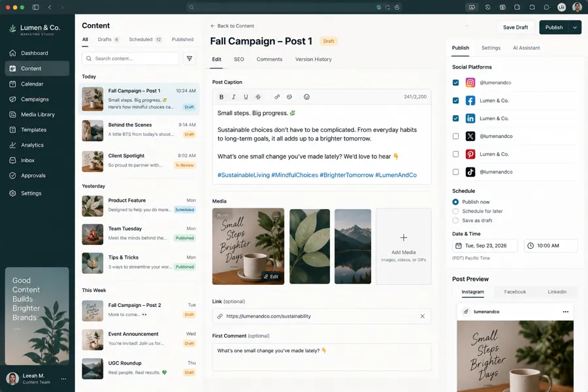Viewport: 588px width, 392px height.
Task: Insert a link in the caption
Action: pos(277,97)
